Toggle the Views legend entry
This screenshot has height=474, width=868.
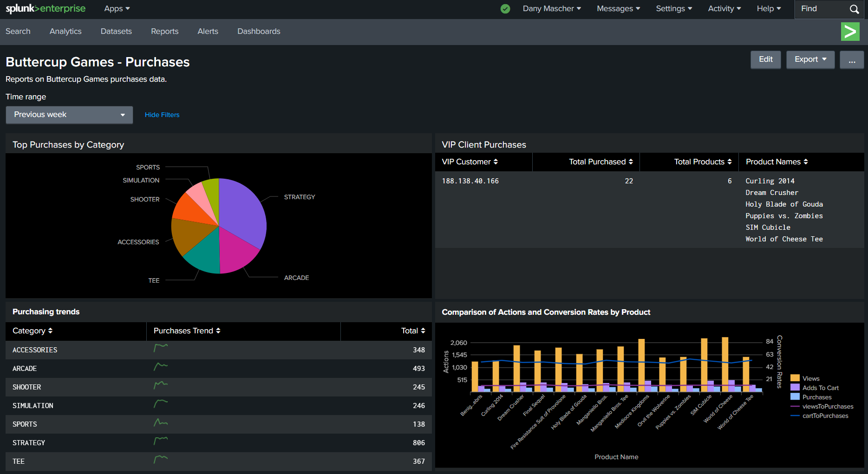point(805,378)
